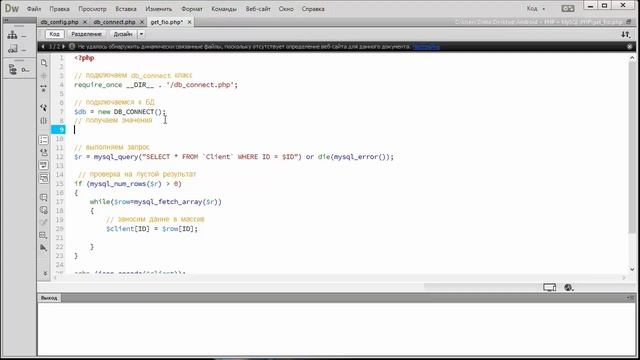Screen dimensions: 640x360
Task: Click scroll down arrow of code editor
Action: 632,269
